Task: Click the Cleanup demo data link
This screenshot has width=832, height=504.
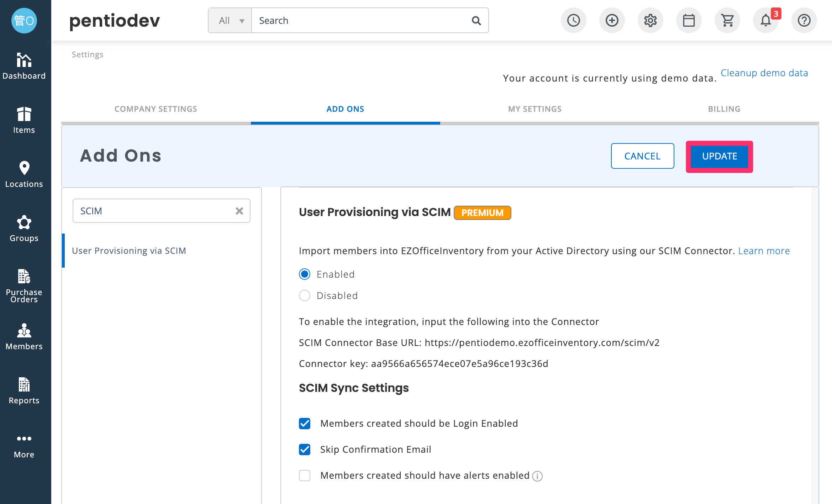Action: coord(764,73)
